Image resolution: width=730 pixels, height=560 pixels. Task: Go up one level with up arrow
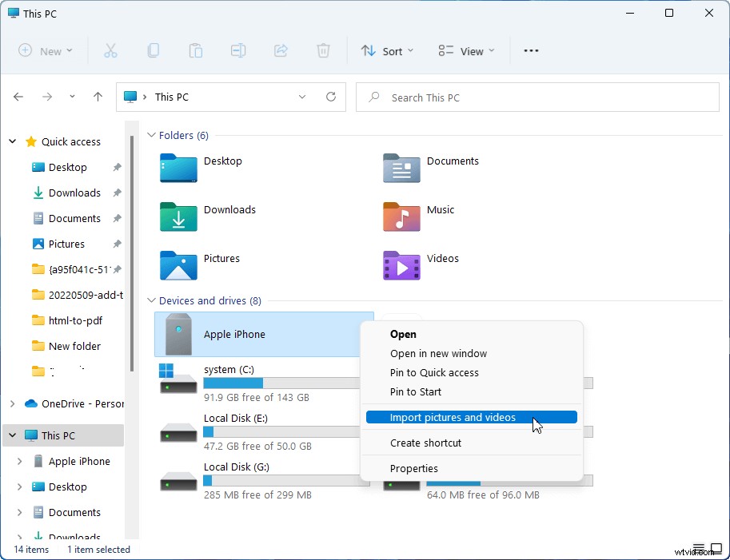pos(98,97)
